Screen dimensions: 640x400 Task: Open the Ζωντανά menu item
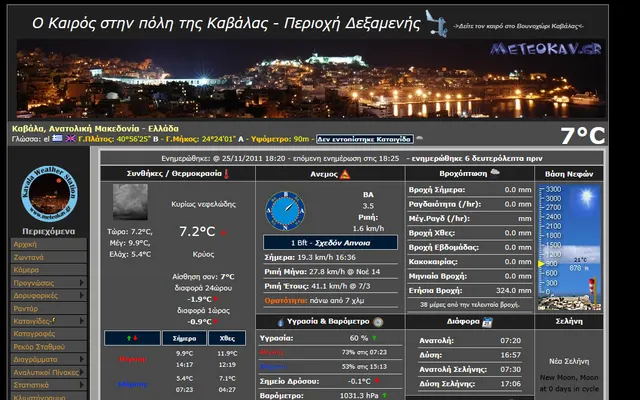(49, 257)
